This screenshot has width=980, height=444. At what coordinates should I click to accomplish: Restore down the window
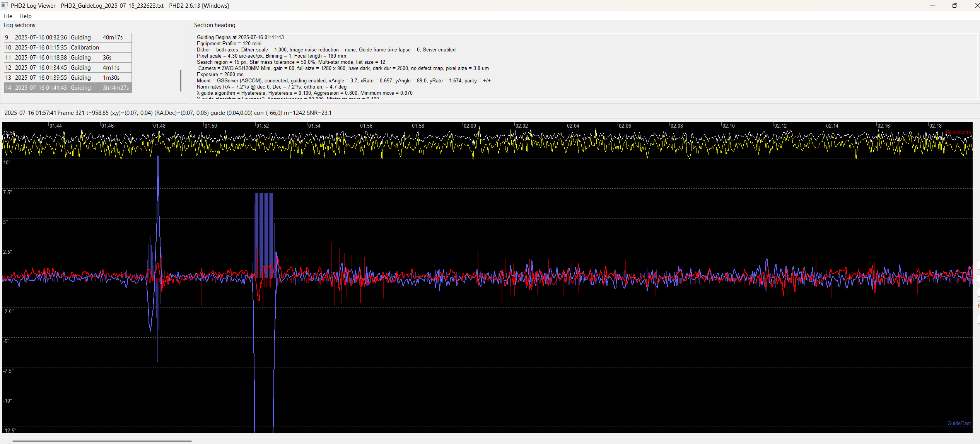click(x=954, y=5)
